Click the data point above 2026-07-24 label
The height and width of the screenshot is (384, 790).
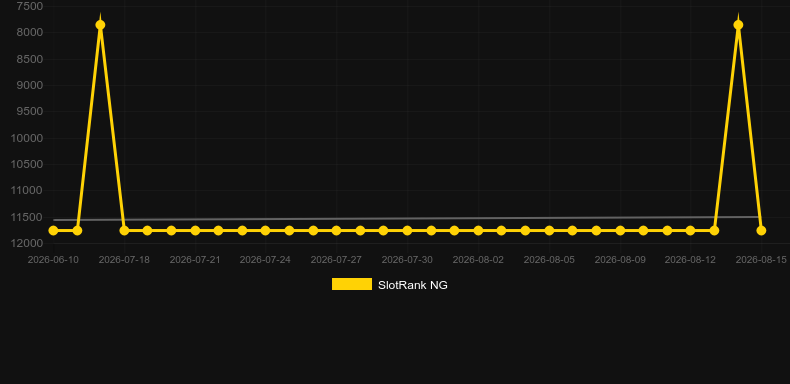tap(266, 230)
